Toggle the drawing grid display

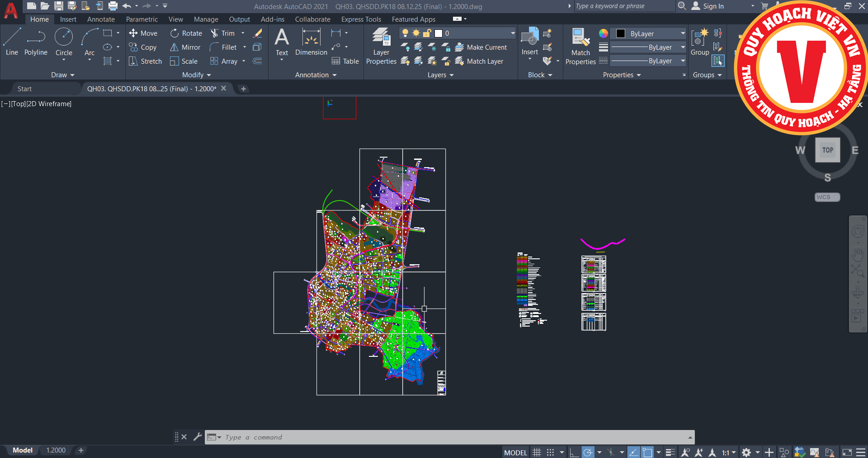(x=537, y=452)
